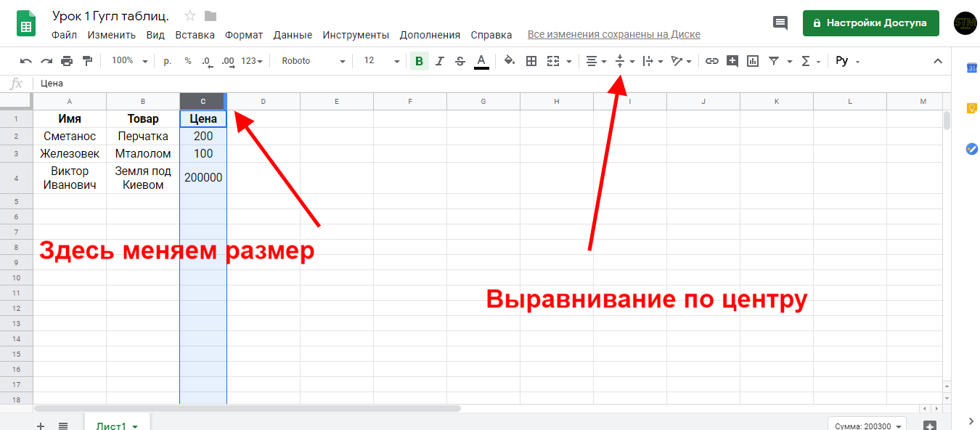Open the fill color bucket
Viewport: 980px width, 430px height.
click(x=510, y=61)
